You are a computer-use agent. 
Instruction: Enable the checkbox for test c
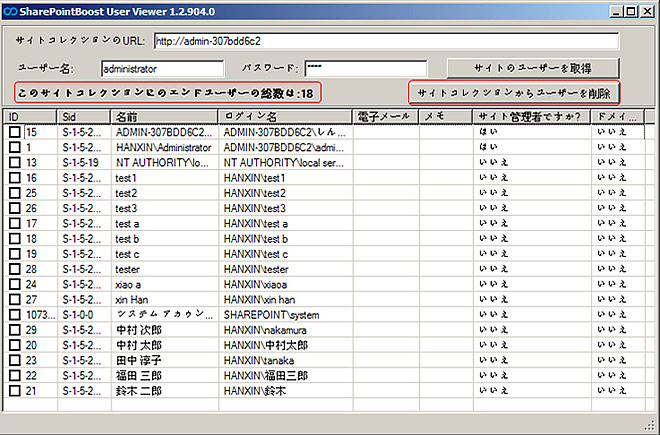click(15, 254)
